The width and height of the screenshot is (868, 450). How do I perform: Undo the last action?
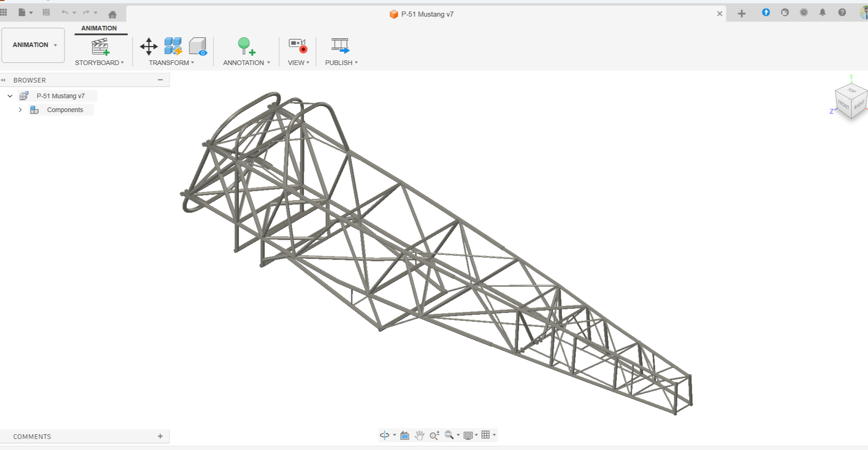coord(65,12)
